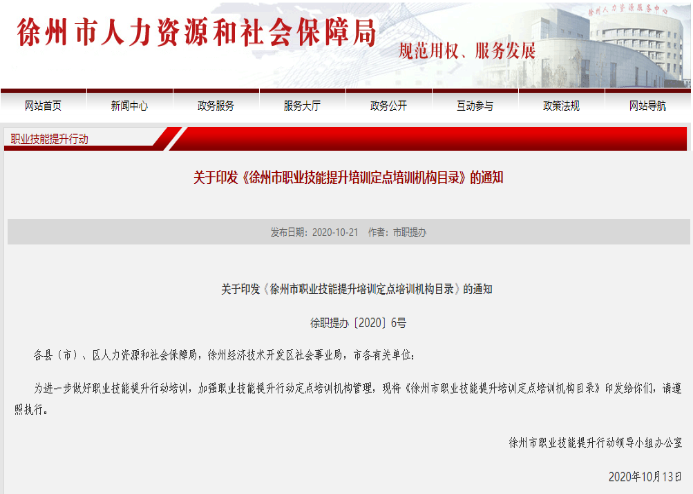
Task: Go to the 新闻中心 menu
Action: 129,105
